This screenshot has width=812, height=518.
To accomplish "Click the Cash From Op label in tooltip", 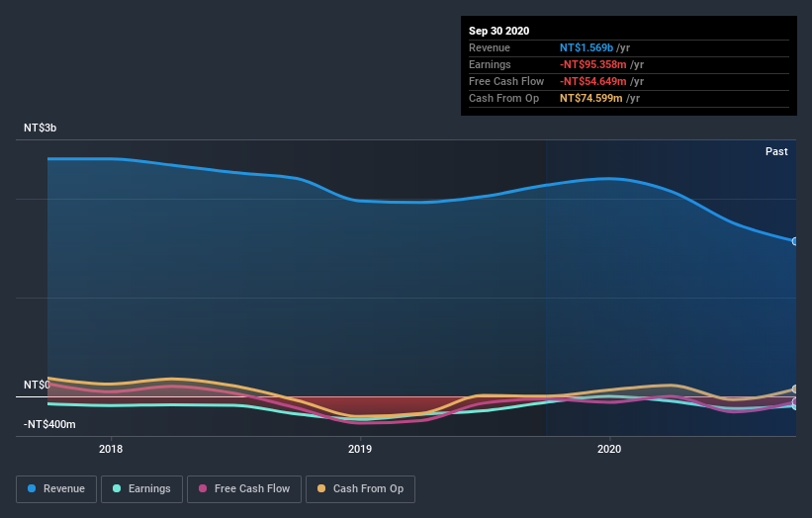I will click(503, 98).
